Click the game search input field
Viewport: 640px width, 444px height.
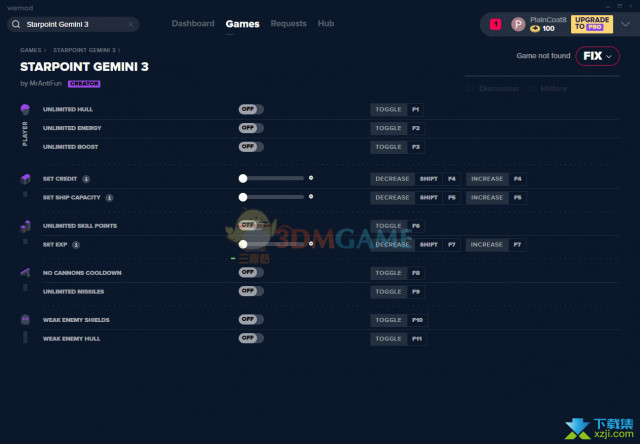coord(73,24)
